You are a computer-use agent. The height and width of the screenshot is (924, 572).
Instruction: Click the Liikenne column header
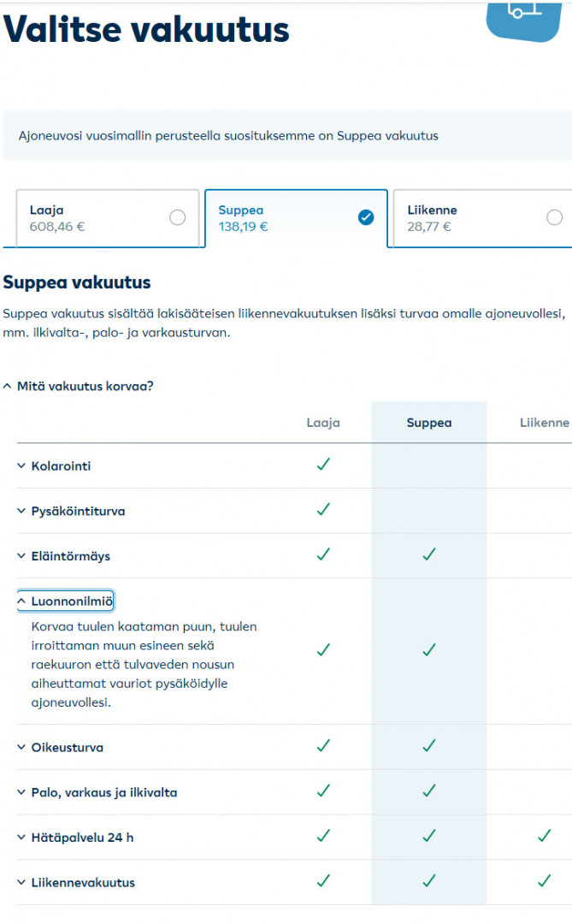(544, 423)
